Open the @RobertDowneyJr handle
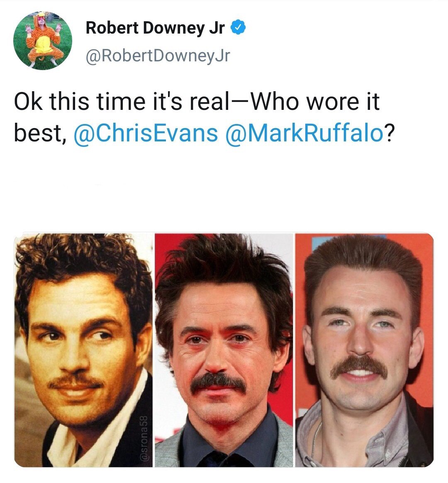This screenshot has width=448, height=483. coord(157,56)
